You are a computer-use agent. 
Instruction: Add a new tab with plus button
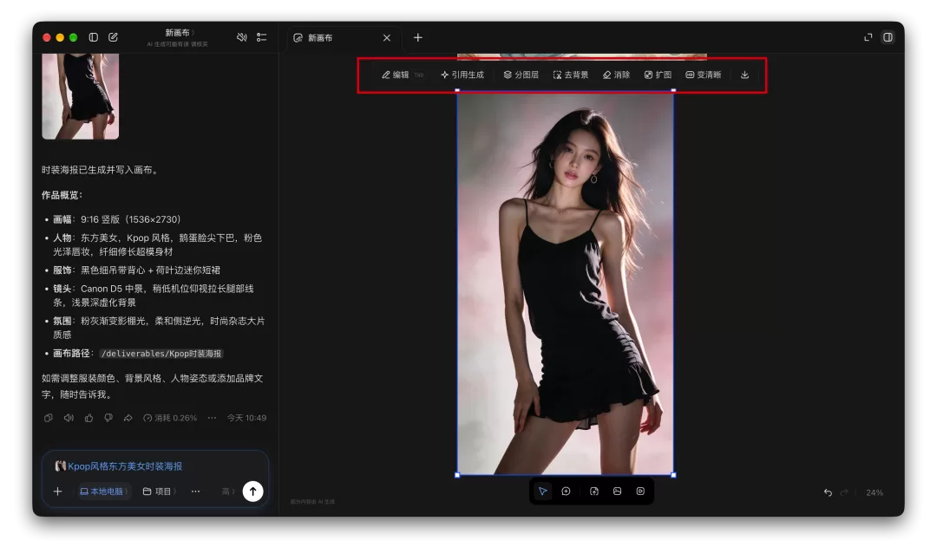click(417, 37)
